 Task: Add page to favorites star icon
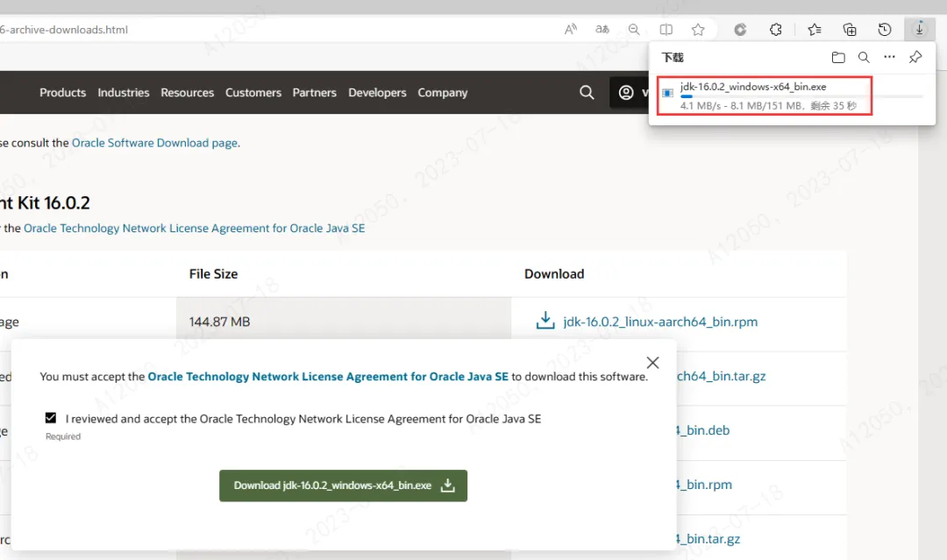(698, 30)
